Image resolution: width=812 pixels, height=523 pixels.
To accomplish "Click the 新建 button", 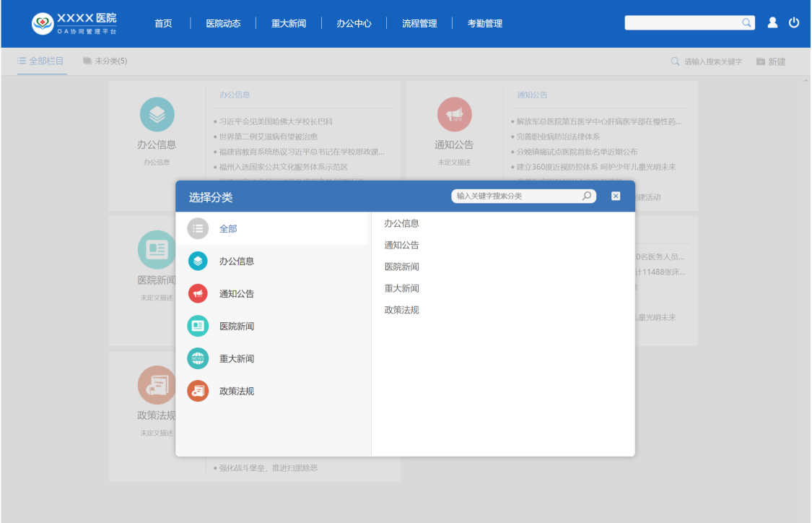I will (x=771, y=62).
